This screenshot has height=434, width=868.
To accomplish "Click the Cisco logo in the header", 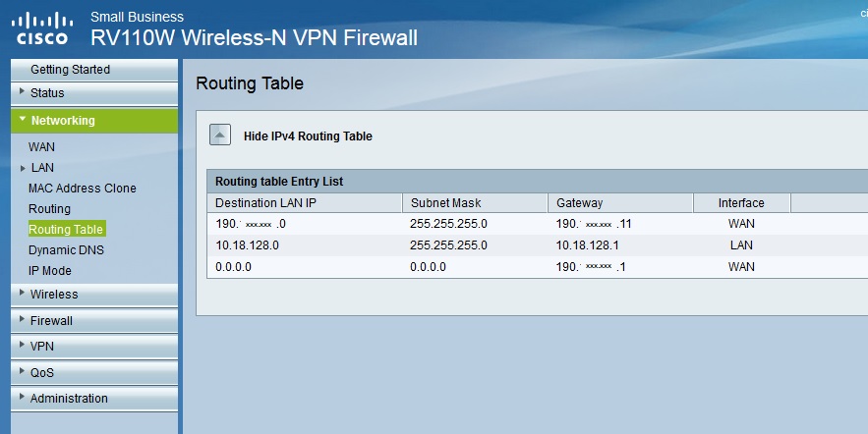I will coord(42,28).
